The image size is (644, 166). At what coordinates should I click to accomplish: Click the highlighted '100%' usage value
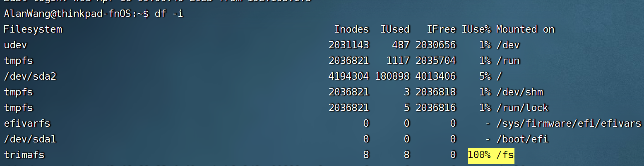[x=479, y=155]
